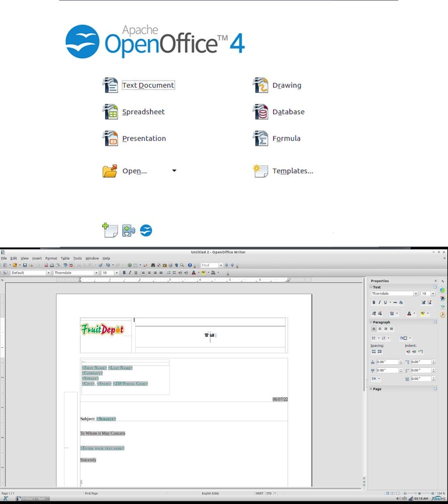
Task: Collapse the Text section in Properties sidebar
Action: pyautogui.click(x=371, y=287)
